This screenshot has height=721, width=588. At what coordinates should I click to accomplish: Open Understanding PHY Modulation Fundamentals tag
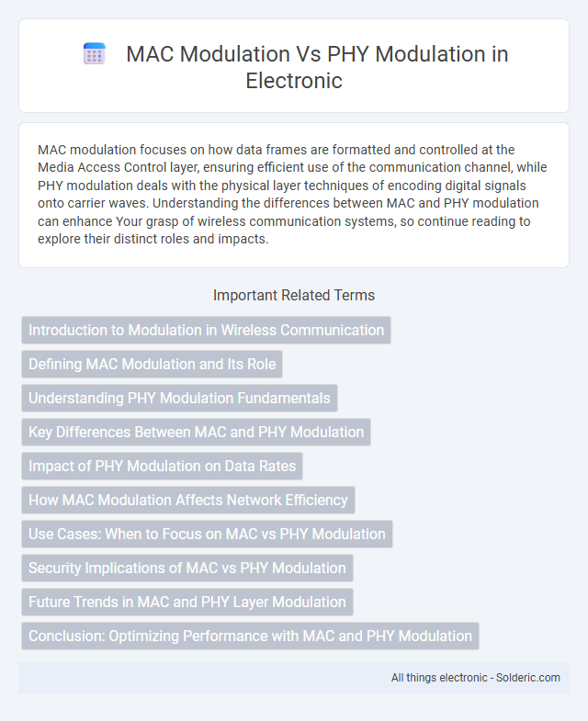[179, 399]
